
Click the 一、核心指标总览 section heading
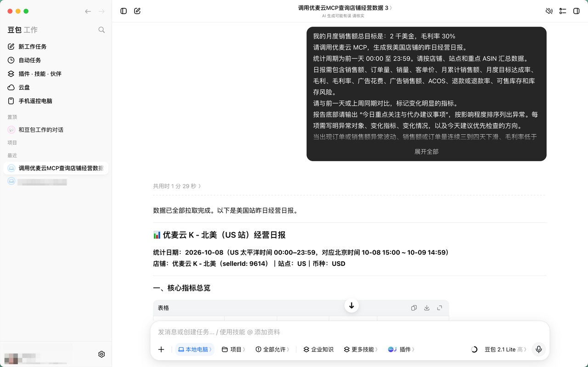[x=181, y=288]
